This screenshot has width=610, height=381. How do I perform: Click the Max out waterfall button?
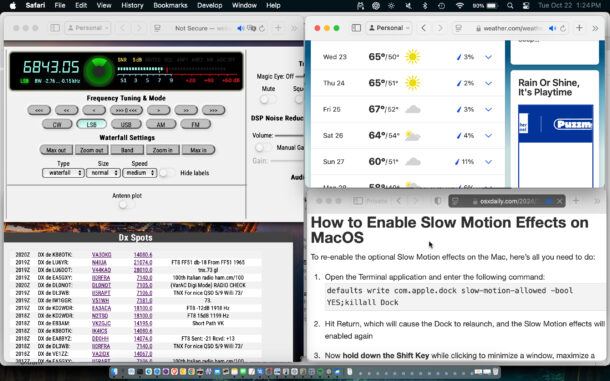point(56,150)
